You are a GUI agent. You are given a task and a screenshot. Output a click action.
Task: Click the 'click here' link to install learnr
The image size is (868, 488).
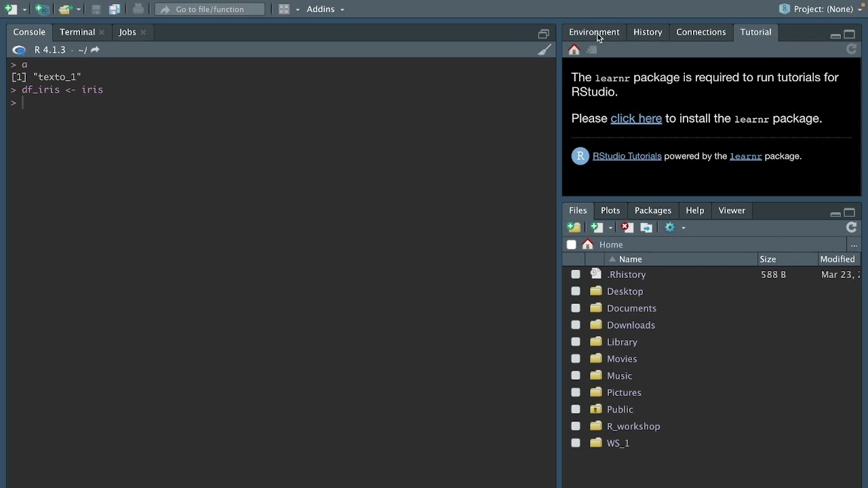tap(636, 119)
